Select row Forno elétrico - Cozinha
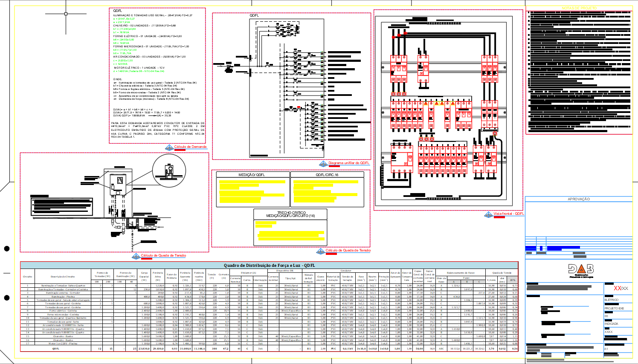Screen dimensions: 638x364 tap(269, 311)
